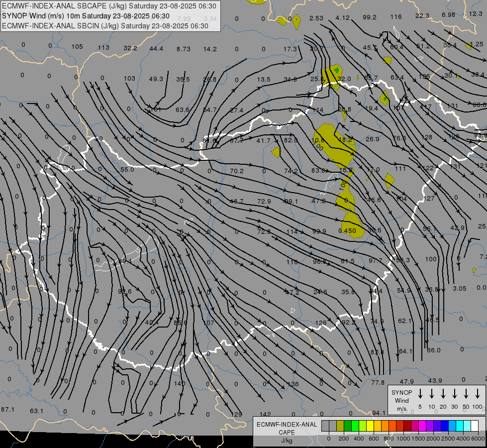Click the 70.2 value on the map
Image resolution: width=487 pixels, height=448 pixels.
coord(237,171)
